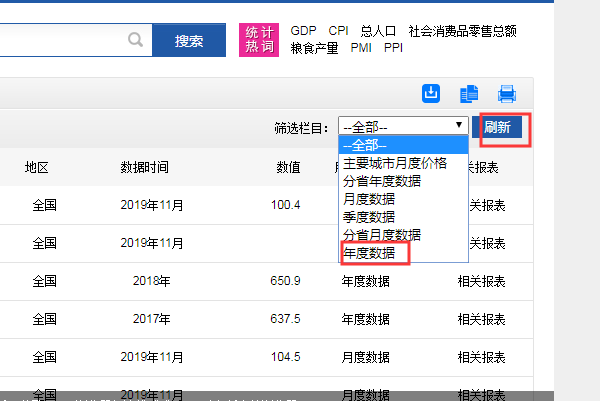Click the 社会消费品零售总额 link
The height and width of the screenshot is (401, 600).
coord(461,31)
